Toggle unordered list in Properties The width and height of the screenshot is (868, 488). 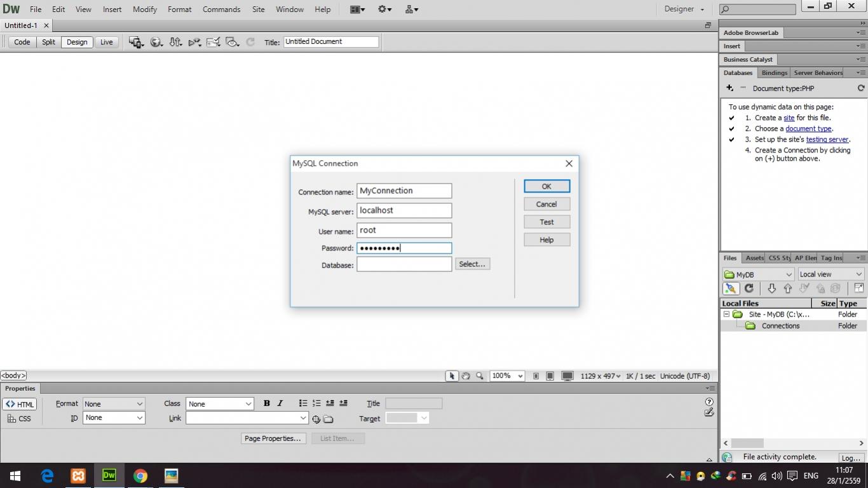click(x=303, y=403)
